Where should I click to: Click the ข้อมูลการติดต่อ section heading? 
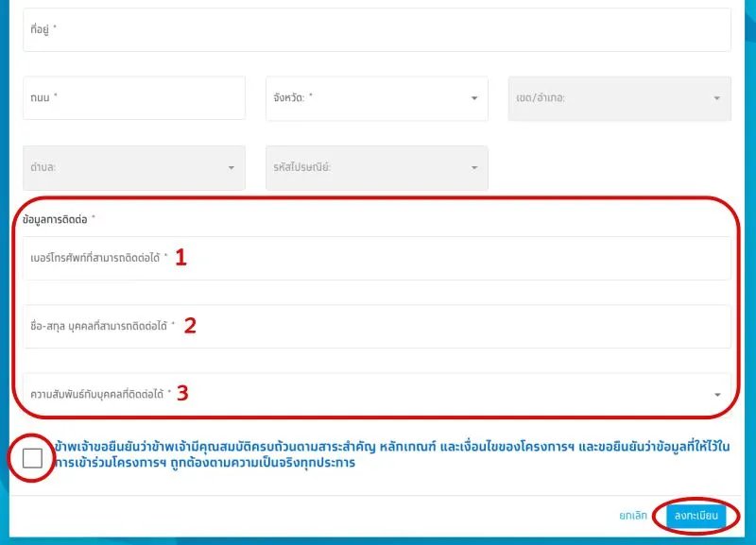pyautogui.click(x=55, y=219)
